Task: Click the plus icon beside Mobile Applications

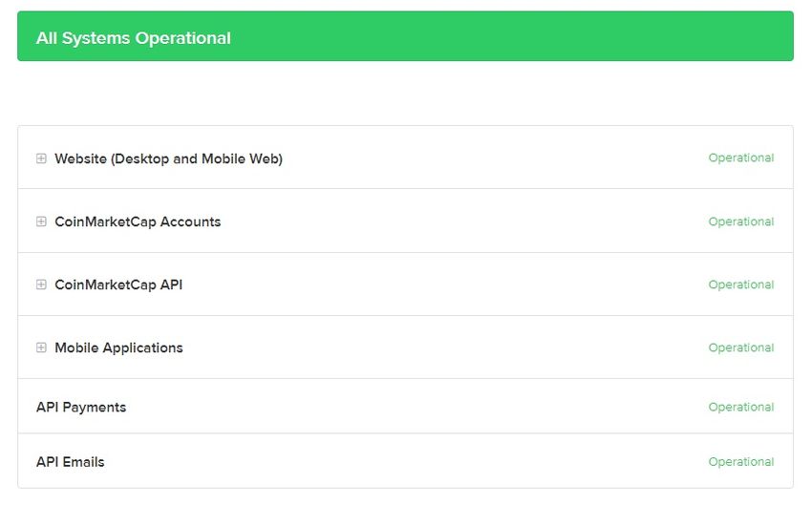Action: [x=41, y=347]
